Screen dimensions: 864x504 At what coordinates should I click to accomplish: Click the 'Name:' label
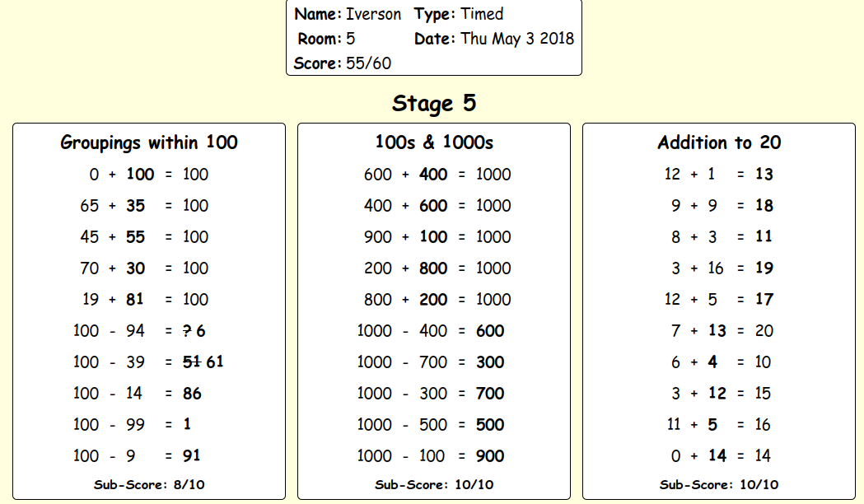[x=318, y=14]
